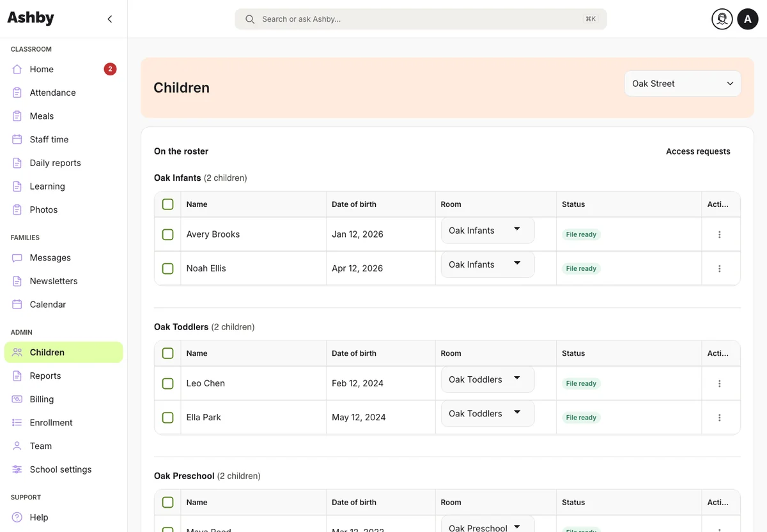Click the Enrollment list icon
The height and width of the screenshot is (532, 767).
click(17, 423)
